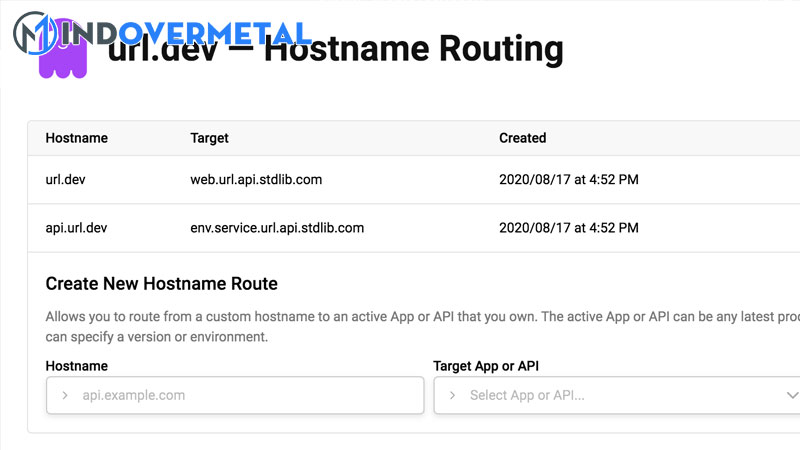Select the url.dev hostname cell
Image resolution: width=800 pixels, height=450 pixels.
(65, 180)
